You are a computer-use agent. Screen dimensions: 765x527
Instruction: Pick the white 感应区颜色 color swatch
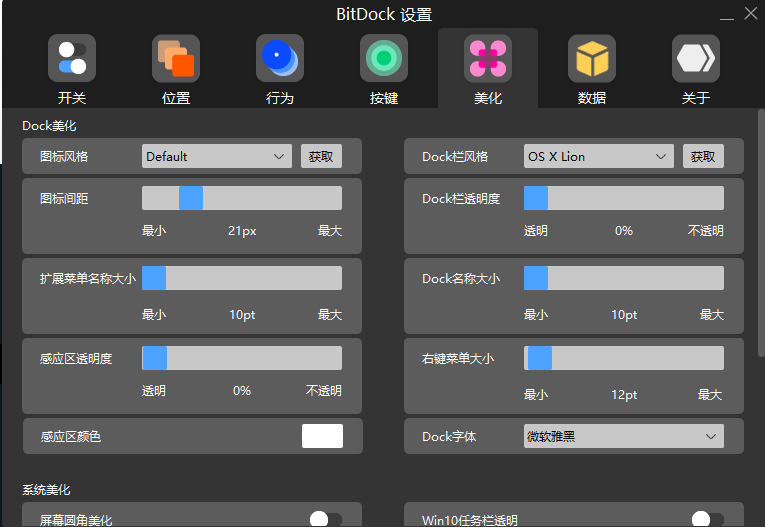[x=322, y=436]
